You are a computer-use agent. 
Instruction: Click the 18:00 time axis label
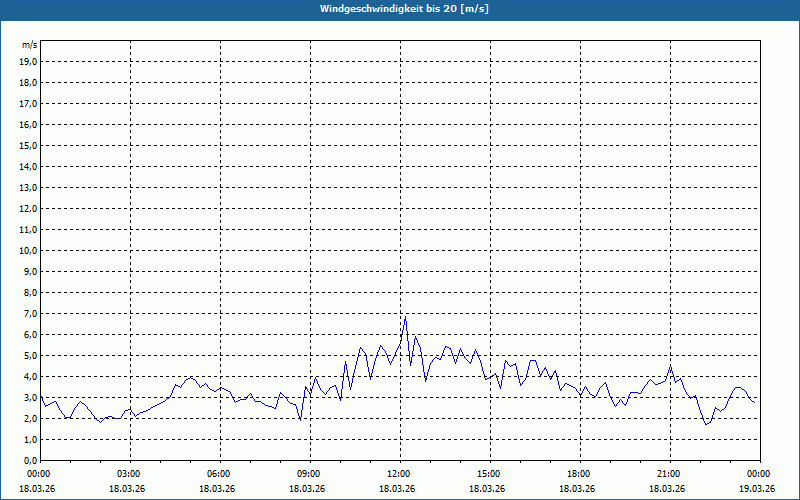(578, 473)
